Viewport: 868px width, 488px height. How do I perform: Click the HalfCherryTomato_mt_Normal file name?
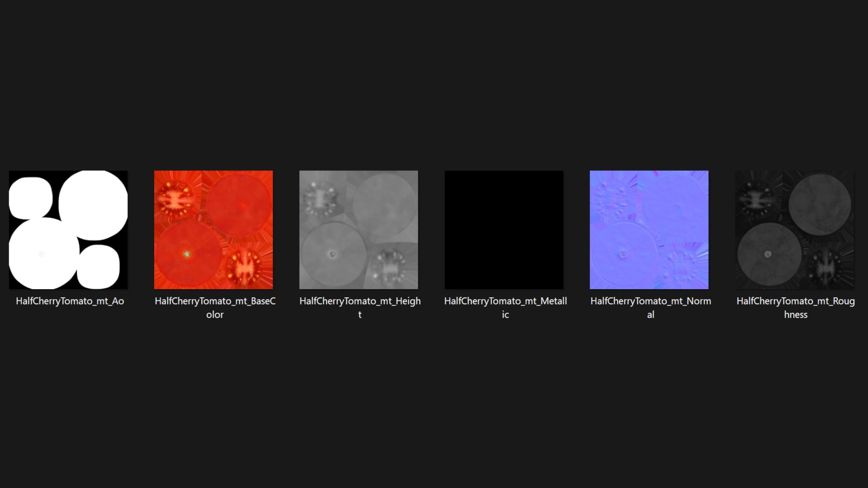coord(651,308)
